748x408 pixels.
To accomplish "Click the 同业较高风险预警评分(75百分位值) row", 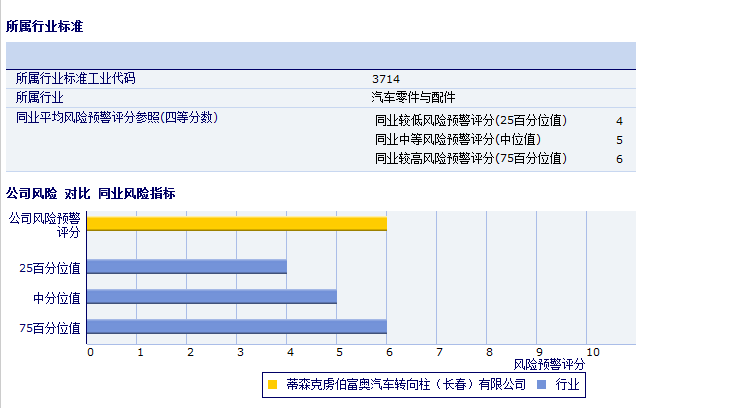I will [470, 159].
